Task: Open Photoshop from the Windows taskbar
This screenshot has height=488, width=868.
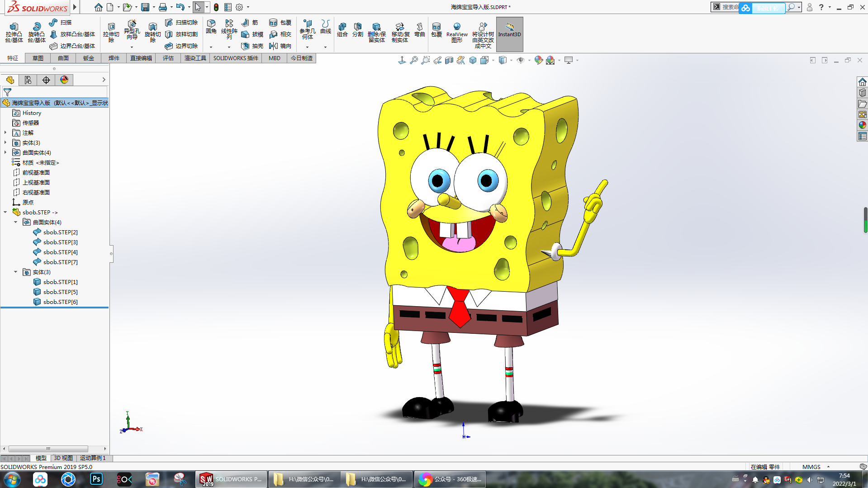Action: pyautogui.click(x=96, y=479)
